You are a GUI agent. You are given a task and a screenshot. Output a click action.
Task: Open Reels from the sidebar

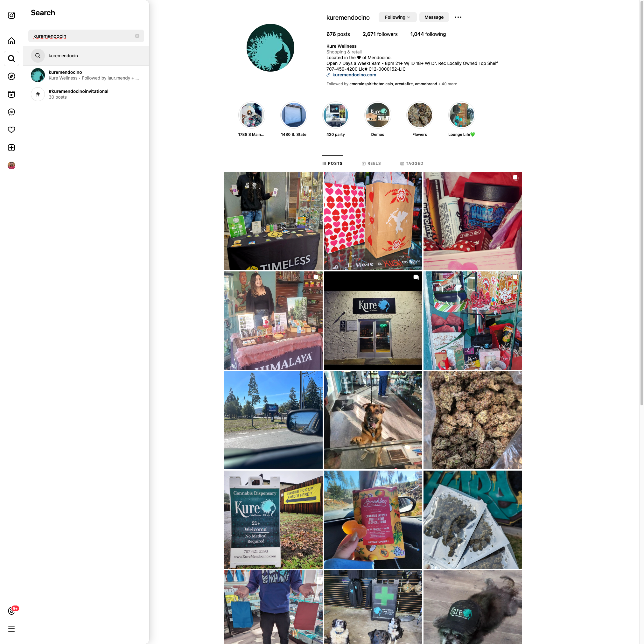pos(11,94)
